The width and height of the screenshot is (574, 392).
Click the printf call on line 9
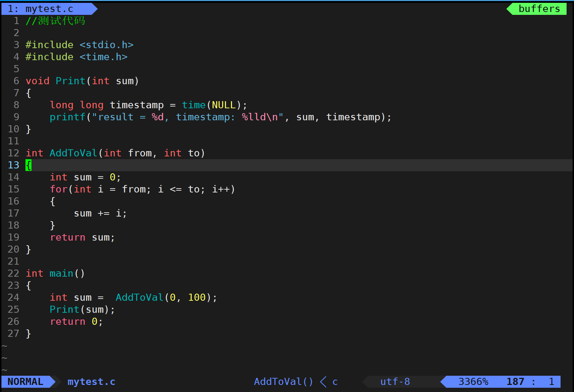point(68,117)
